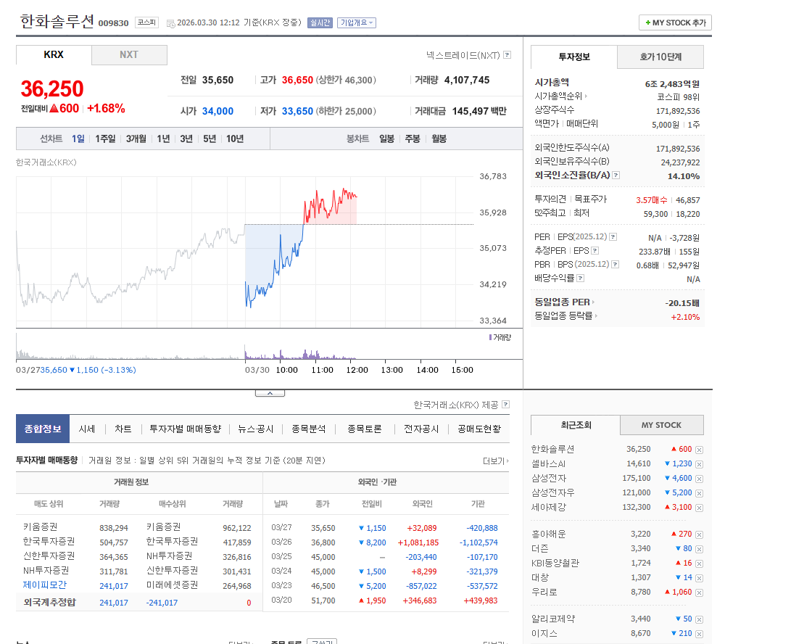Click the help icon next to 추정PER EPS
Viewport: 812px width, 644px height.
[595, 251]
